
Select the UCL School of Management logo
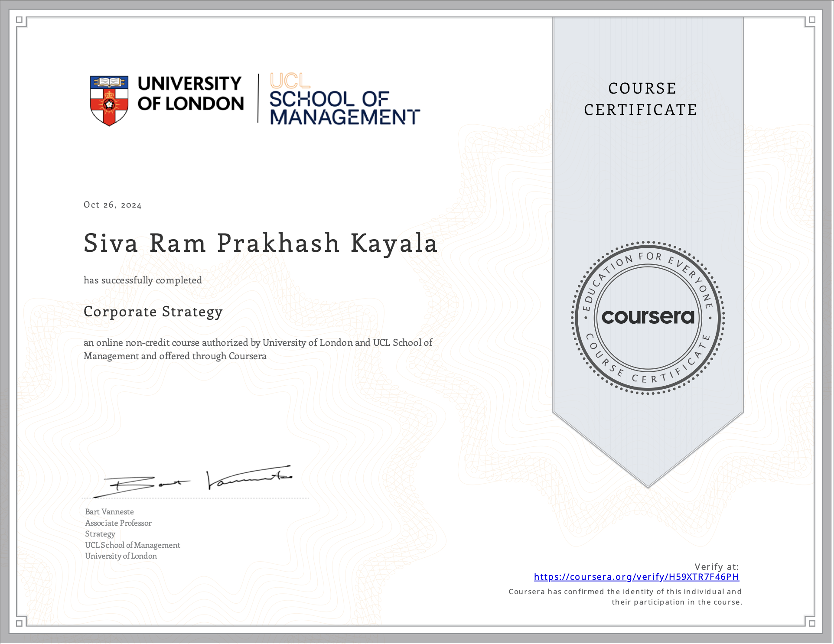point(342,100)
